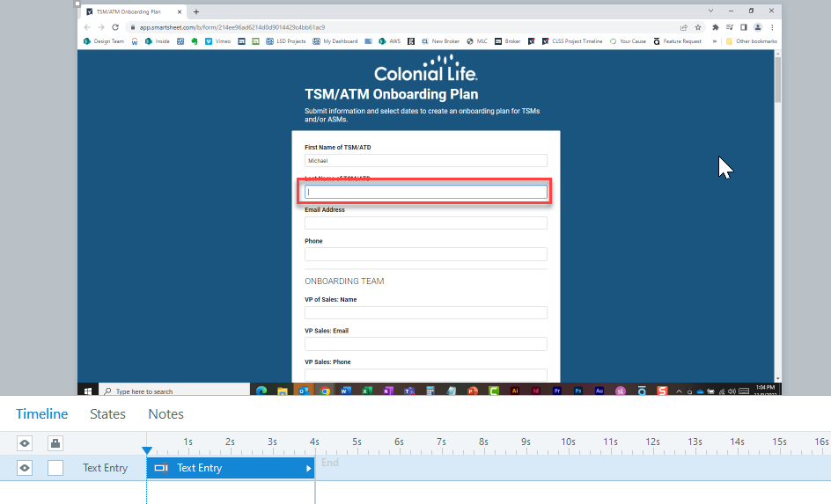Viewport: 831px width, 504px height.
Task: Open a new browser tab with plus
Action: [196, 11]
